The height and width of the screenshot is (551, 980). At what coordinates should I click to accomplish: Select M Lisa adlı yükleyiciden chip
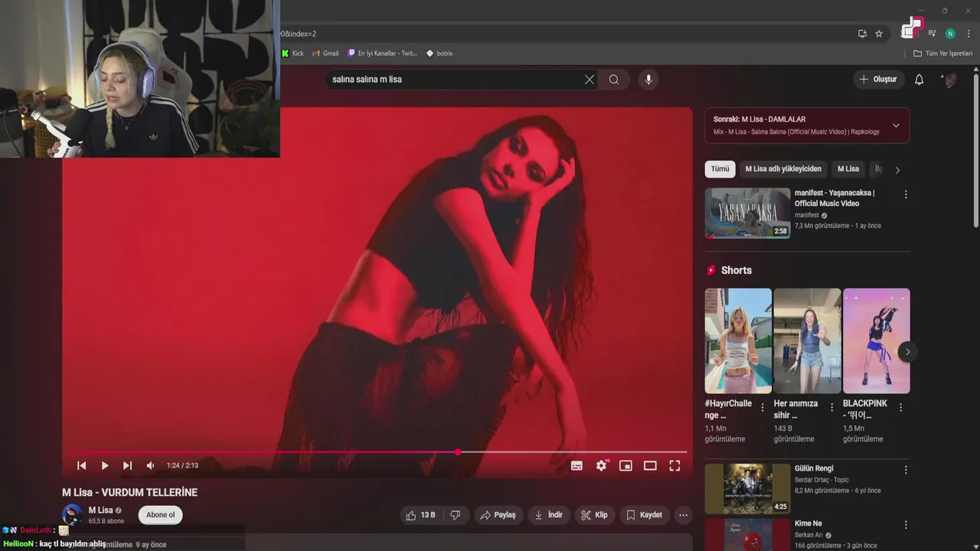coord(783,169)
